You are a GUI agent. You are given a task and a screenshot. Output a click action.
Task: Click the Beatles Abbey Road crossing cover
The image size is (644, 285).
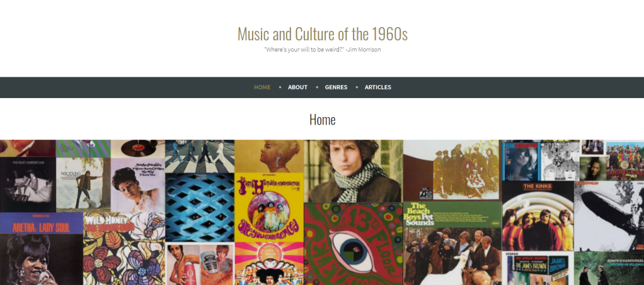pos(200,156)
